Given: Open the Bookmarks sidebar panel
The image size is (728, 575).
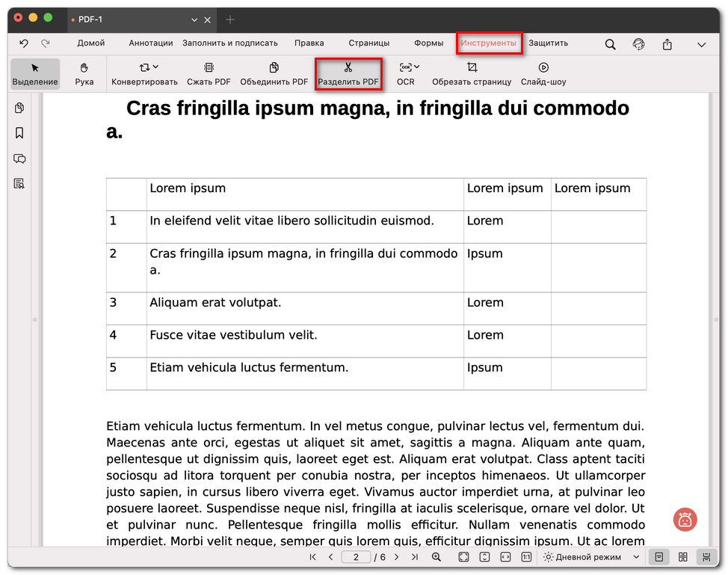Looking at the screenshot, I should pos(19,133).
